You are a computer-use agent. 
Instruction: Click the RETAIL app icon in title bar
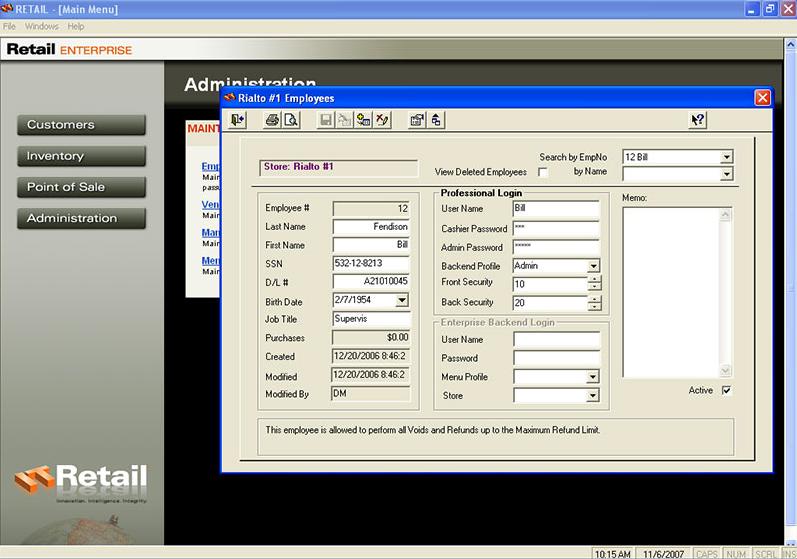pos(7,9)
